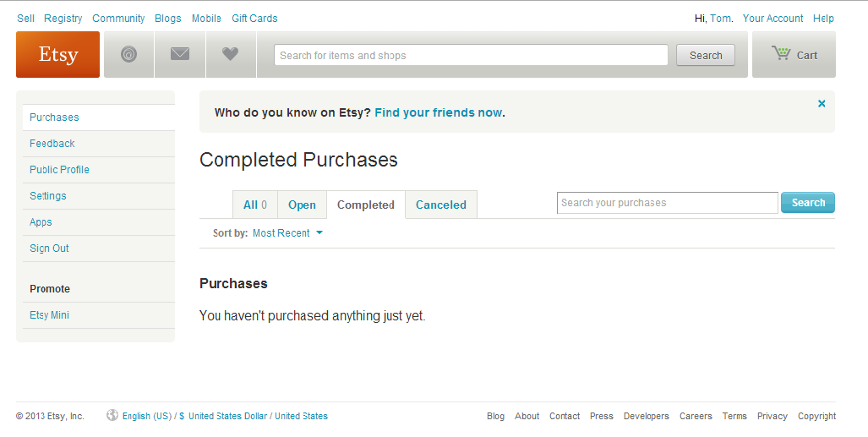Viewport: 868px width, 437px height.
Task: Open the Mobile link
Action: pyautogui.click(x=206, y=19)
